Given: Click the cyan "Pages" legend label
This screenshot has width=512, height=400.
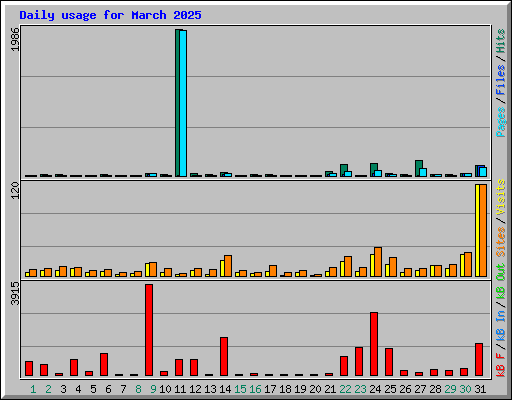Looking at the screenshot, I should pos(501,122).
